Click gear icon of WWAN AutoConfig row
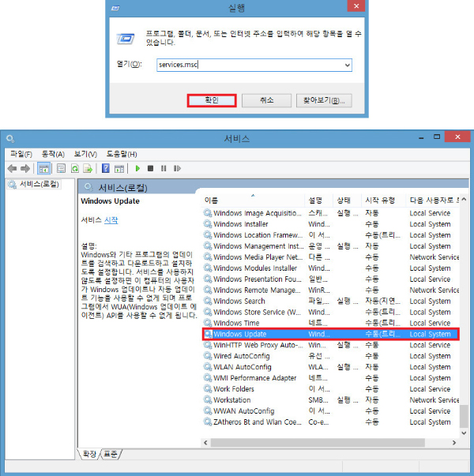This screenshot has width=474, height=476. coord(208,411)
